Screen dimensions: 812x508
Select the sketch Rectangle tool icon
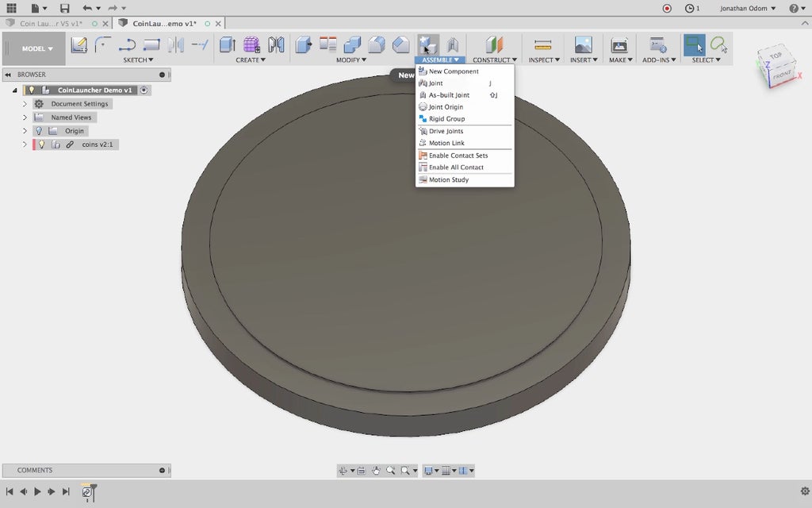[151, 45]
